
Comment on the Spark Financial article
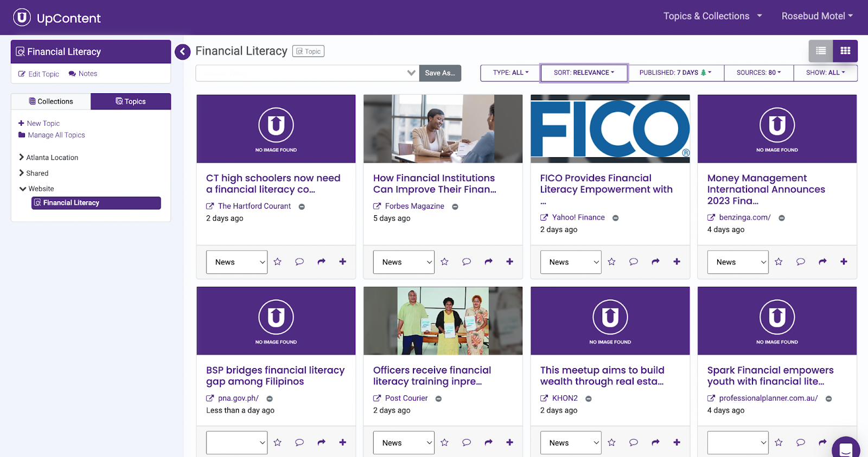801,442
